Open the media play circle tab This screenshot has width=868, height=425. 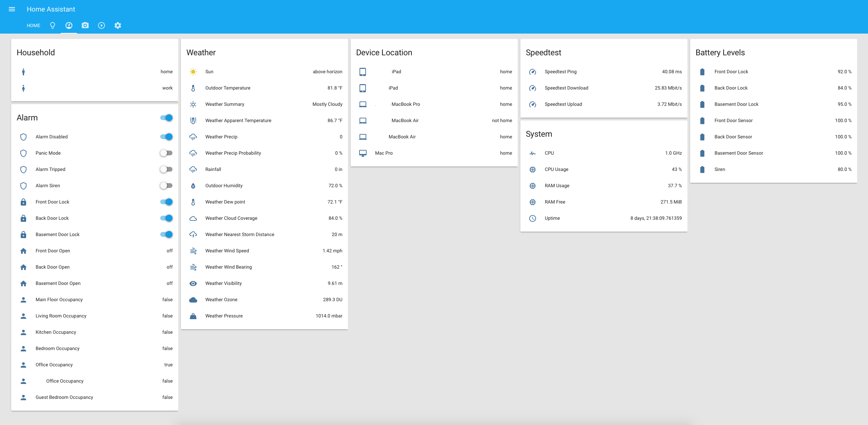tap(101, 25)
